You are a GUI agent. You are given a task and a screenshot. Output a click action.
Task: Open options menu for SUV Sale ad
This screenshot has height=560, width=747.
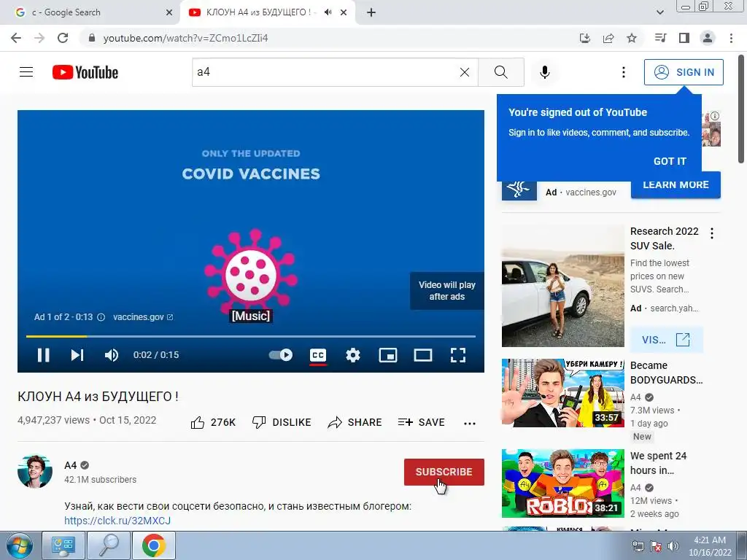[712, 233]
